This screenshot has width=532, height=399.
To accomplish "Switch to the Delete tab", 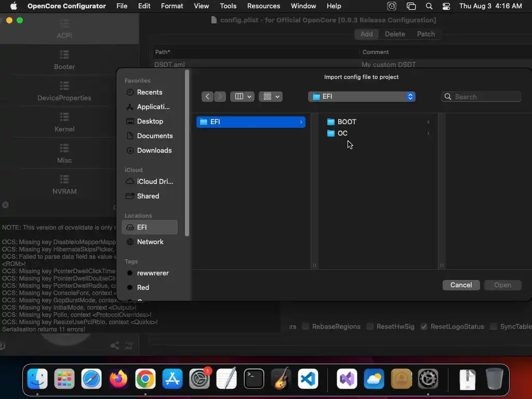I will (x=395, y=34).
